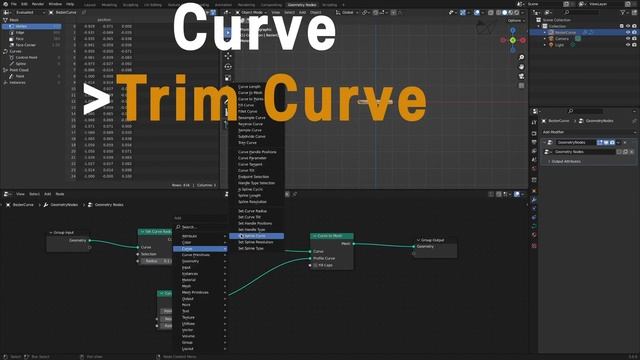
Task: Toggle Light visibility eye in outliner
Action: pyautogui.click(x=628, y=45)
